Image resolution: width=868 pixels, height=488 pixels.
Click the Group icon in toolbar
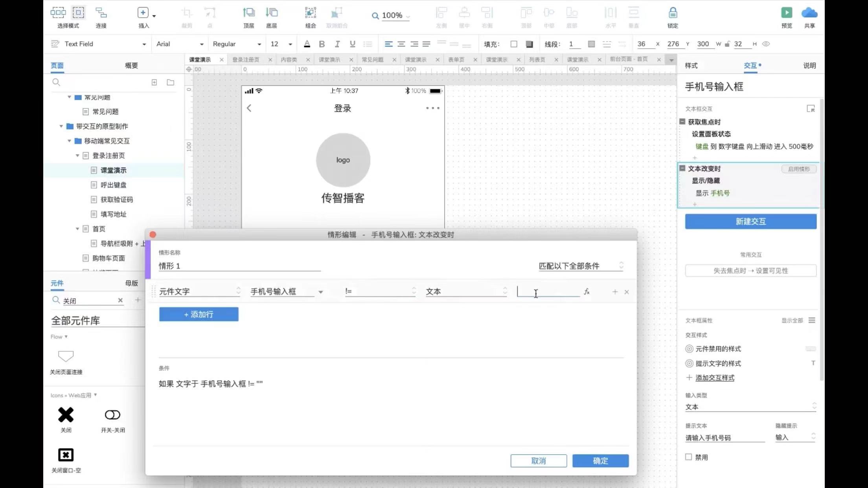(310, 13)
